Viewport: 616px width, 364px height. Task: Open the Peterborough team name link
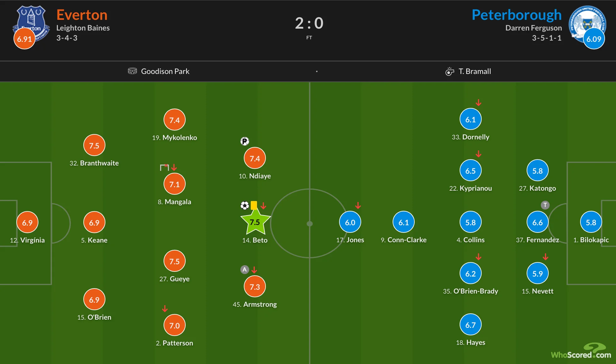click(517, 15)
